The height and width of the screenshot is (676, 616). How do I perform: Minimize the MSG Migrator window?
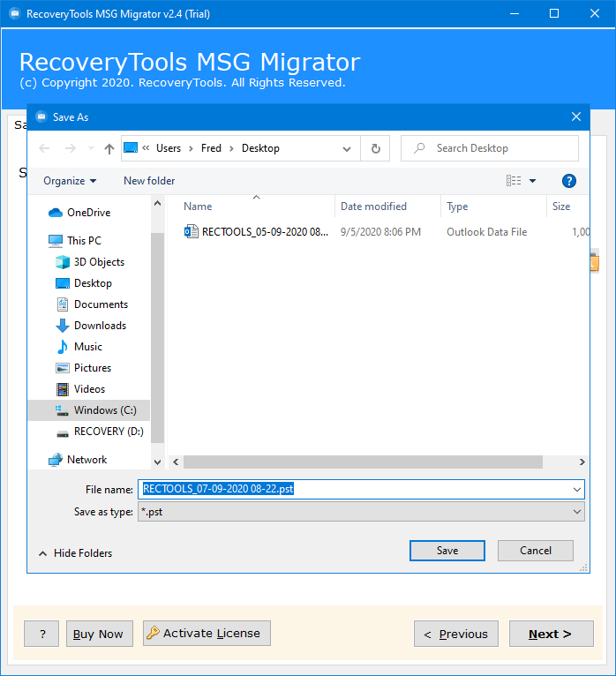[515, 14]
